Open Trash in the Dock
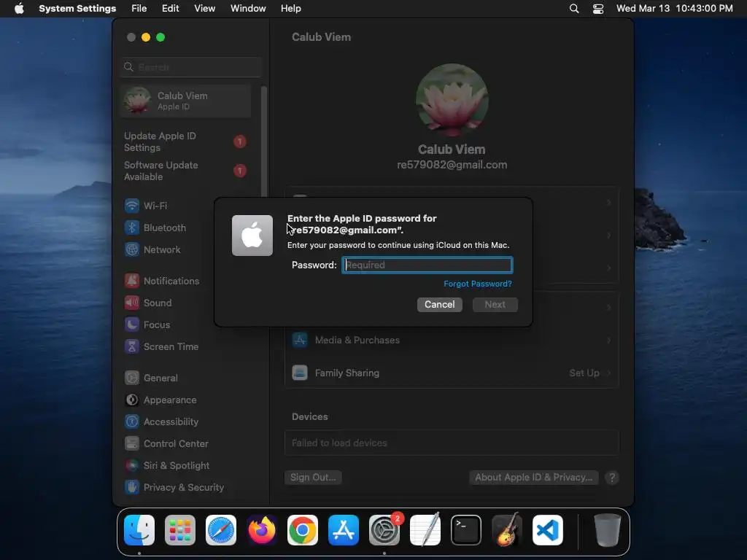747x560 pixels. (608, 530)
